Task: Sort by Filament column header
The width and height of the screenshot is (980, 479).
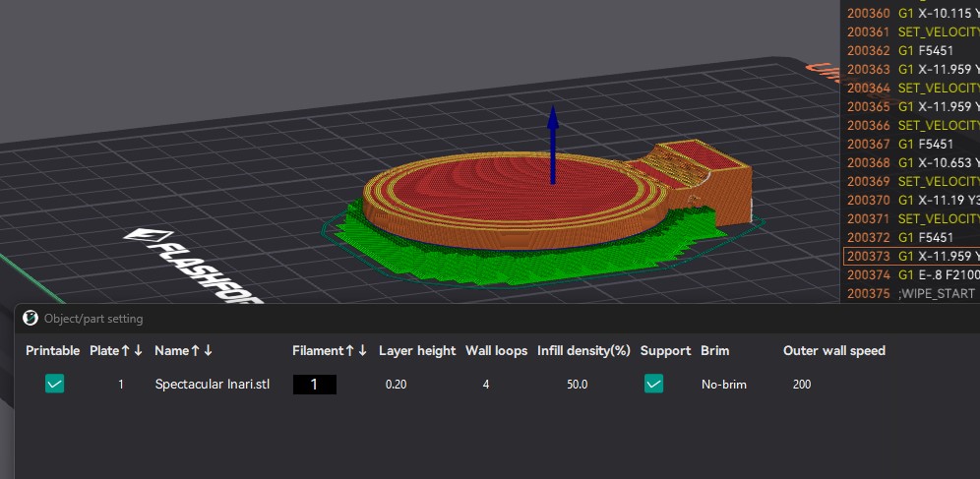Action: (x=330, y=351)
